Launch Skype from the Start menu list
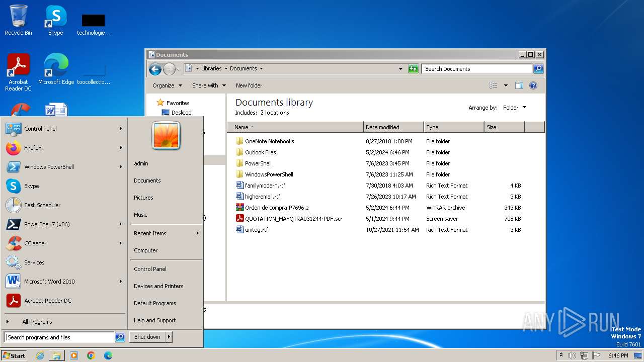The height and width of the screenshot is (362, 644). [x=64, y=186]
